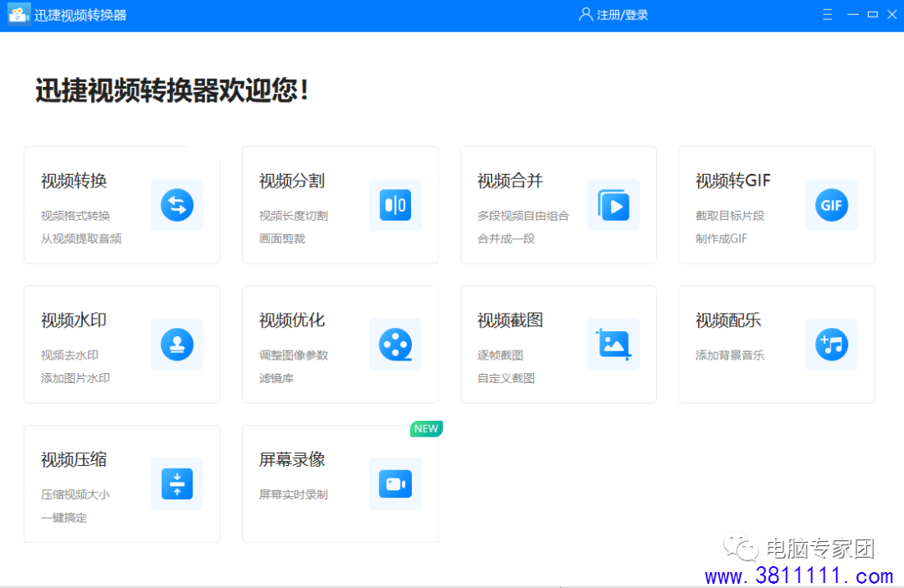This screenshot has height=588, width=904.
Task: Click the text 制作成GIF
Action: [x=722, y=239]
